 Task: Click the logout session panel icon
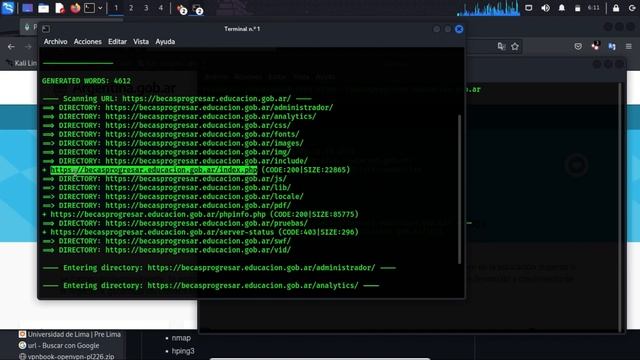(x=632, y=8)
